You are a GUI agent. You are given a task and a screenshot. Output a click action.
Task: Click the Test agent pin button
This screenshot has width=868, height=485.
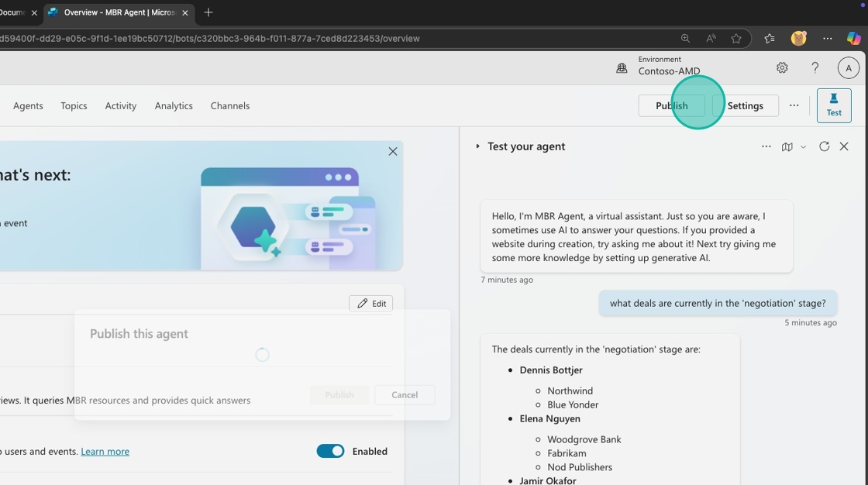tap(834, 105)
